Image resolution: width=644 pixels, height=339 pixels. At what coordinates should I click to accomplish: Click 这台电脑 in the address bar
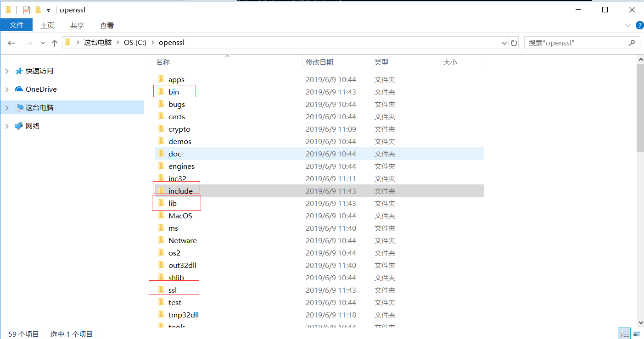[97, 43]
